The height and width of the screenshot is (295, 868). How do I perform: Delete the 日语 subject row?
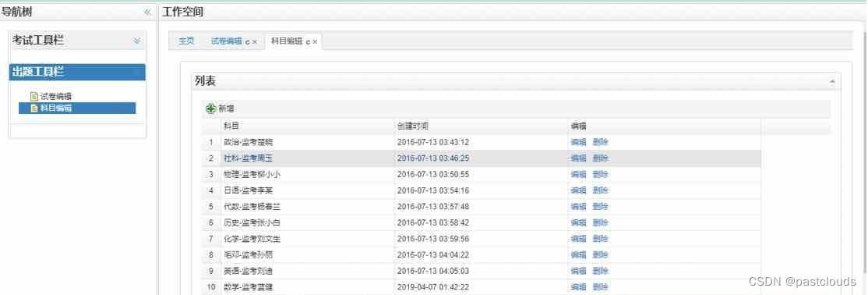point(600,190)
